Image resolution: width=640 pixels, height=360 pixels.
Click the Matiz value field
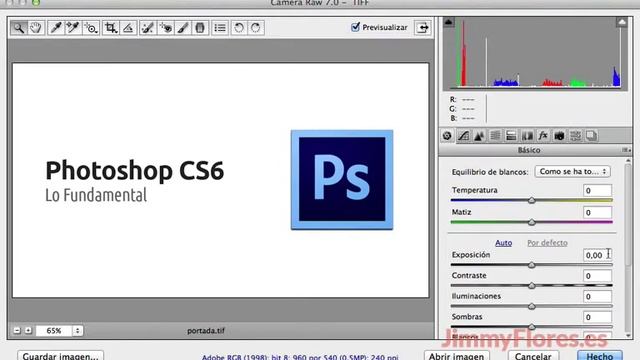coord(597,213)
